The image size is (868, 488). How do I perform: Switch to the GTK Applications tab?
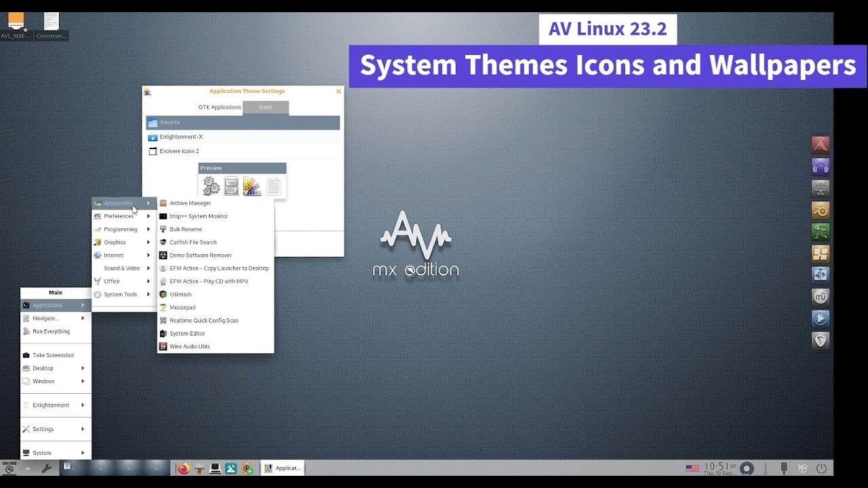(x=219, y=107)
